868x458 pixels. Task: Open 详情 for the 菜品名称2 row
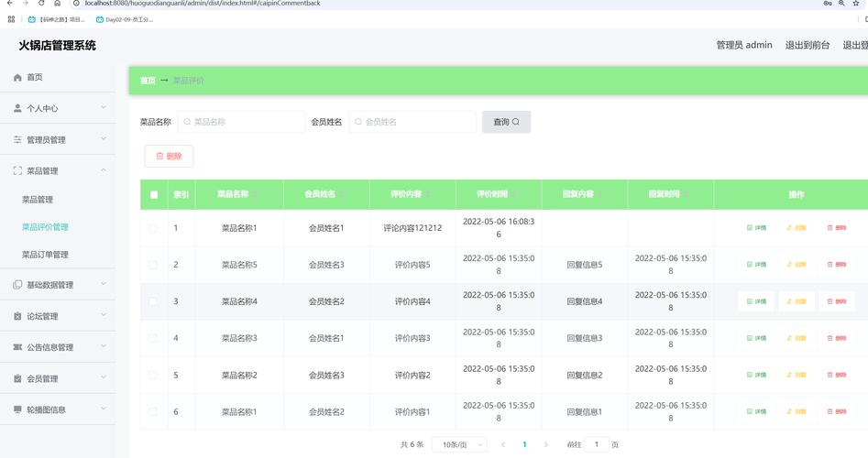click(x=756, y=375)
